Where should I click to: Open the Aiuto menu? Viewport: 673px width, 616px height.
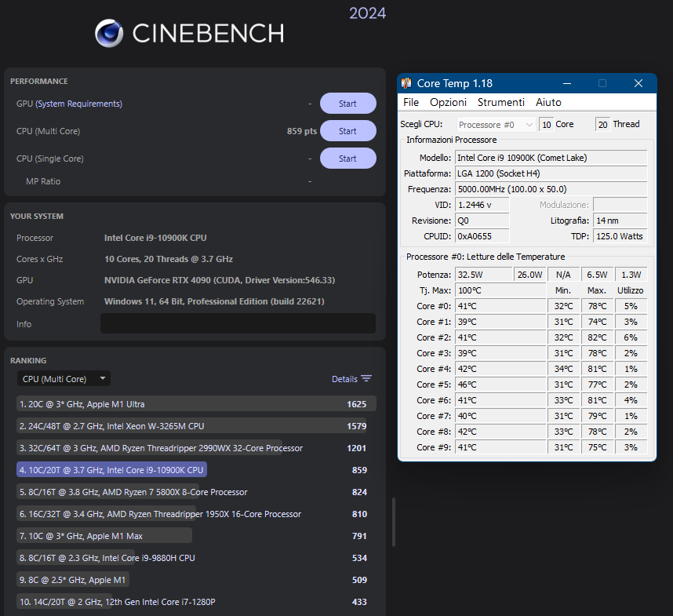[x=548, y=102]
